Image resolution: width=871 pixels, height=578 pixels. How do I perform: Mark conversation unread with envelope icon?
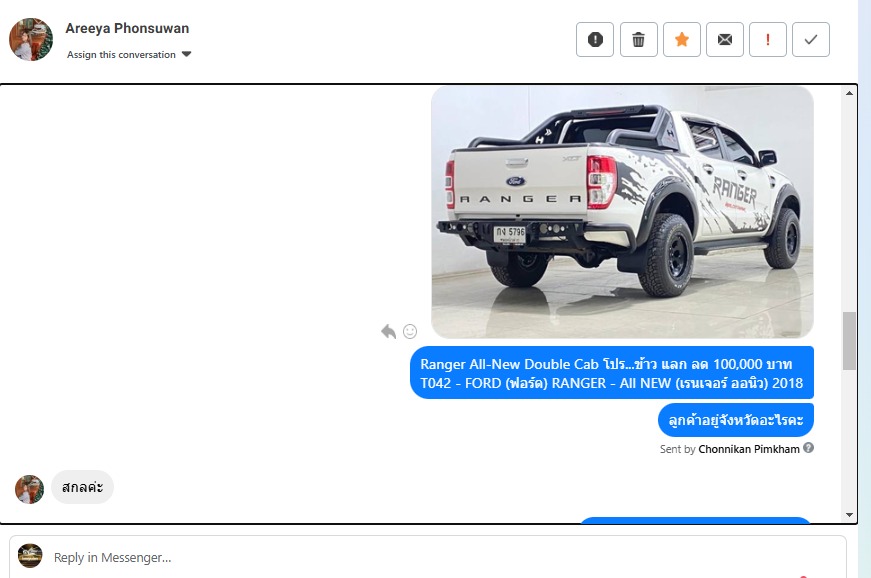[725, 39]
